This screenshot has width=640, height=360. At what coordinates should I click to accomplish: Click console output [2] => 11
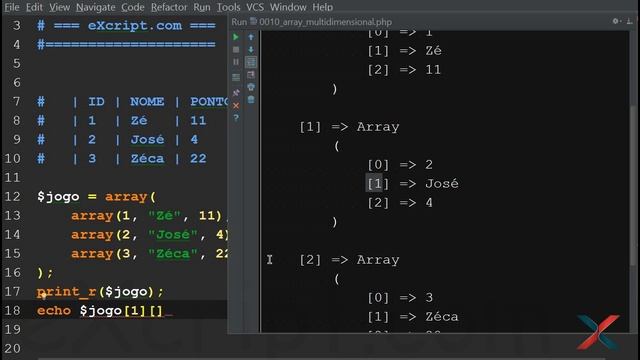tap(404, 70)
